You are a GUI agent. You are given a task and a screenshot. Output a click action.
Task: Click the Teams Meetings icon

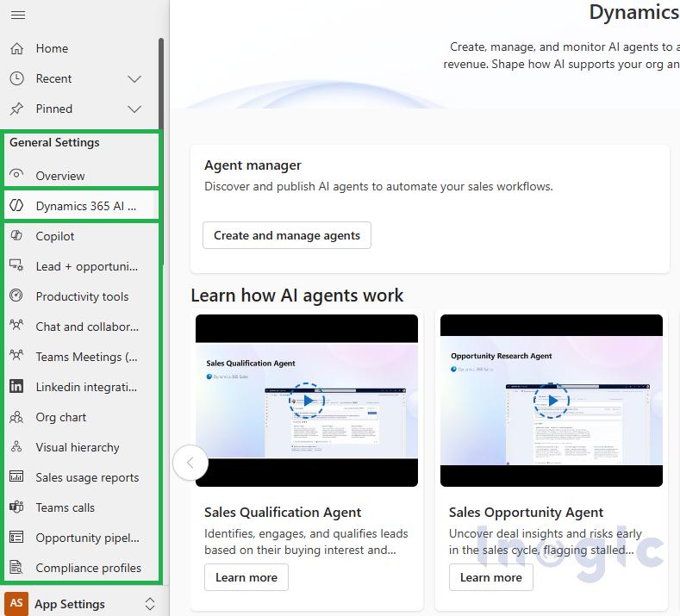pos(16,356)
